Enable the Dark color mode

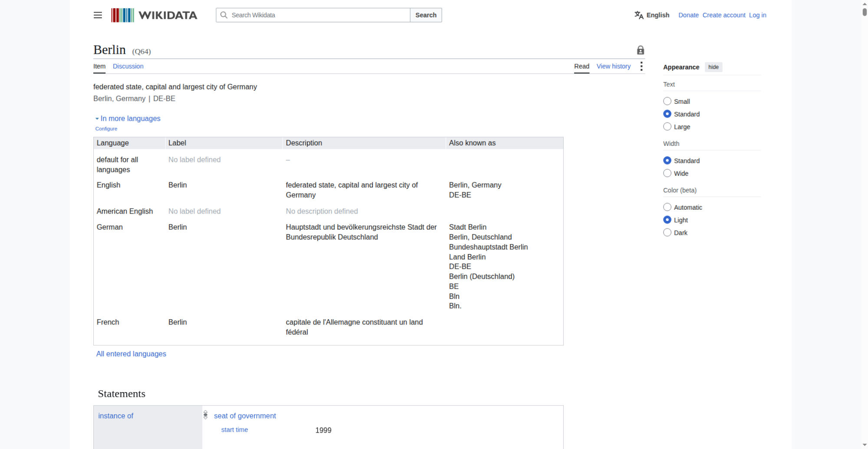667,233
